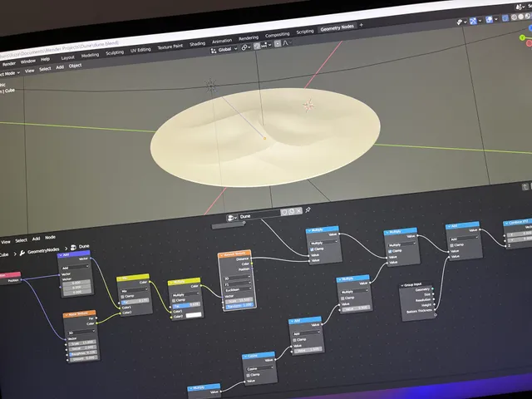Toggle the proportional editing icon

tap(278, 43)
